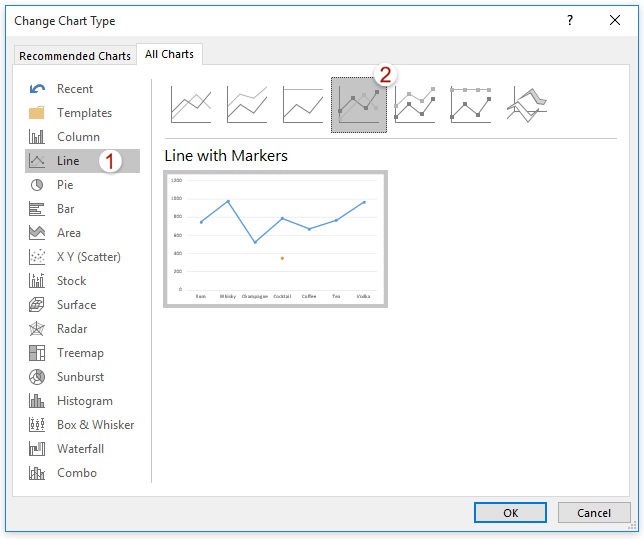Viewport: 644px width, 539px height.
Task: Pick 100% Stacked Line with Markers icon
Action: click(470, 104)
